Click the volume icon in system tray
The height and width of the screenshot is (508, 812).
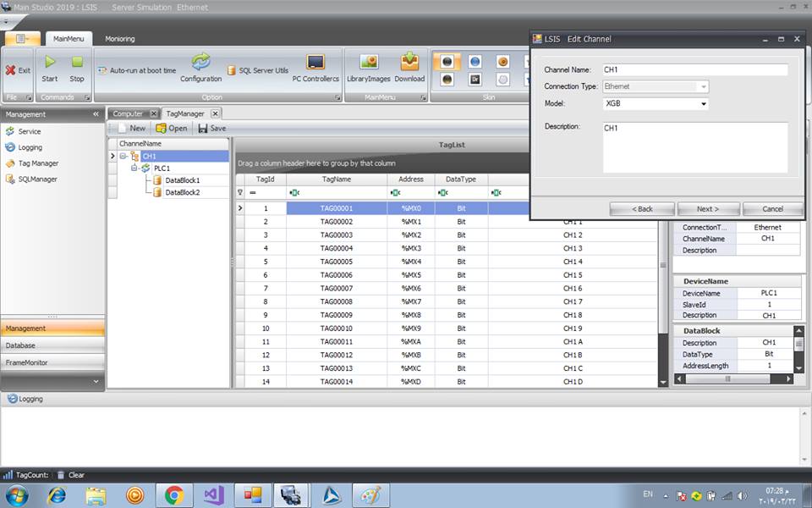pyautogui.click(x=742, y=496)
